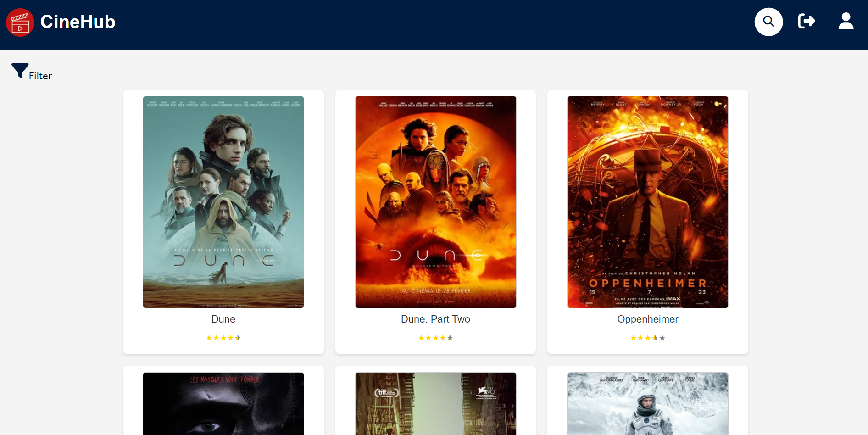Open search with the magnifying glass icon
The image size is (868, 435).
coord(768,22)
